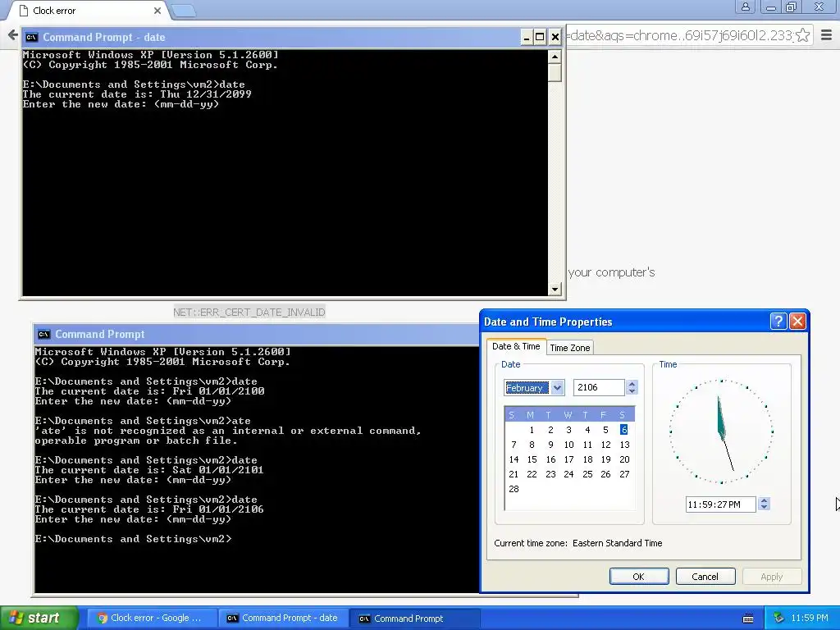This screenshot has height=630, width=840.
Task: Click the bookmark star icon in address bar
Action: click(802, 35)
